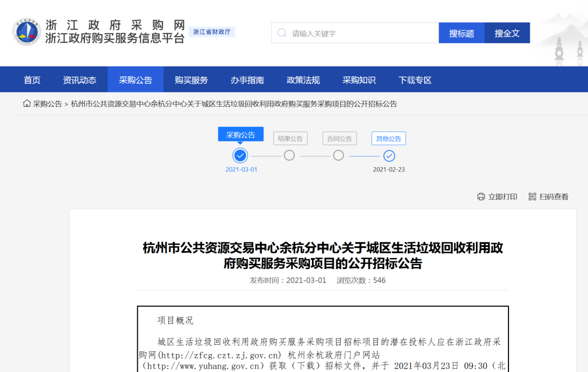
Task: Click the 搜全文 search button
Action: click(507, 33)
